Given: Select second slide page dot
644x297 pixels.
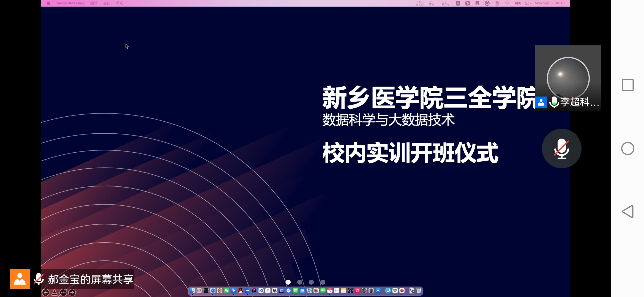Looking at the screenshot, I should pos(300,282).
